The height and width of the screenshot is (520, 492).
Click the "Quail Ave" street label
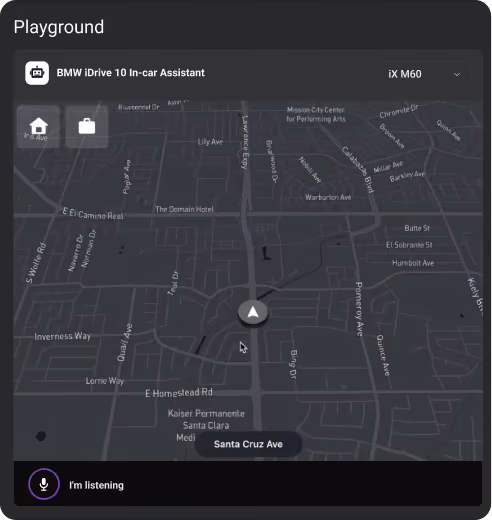(125, 342)
